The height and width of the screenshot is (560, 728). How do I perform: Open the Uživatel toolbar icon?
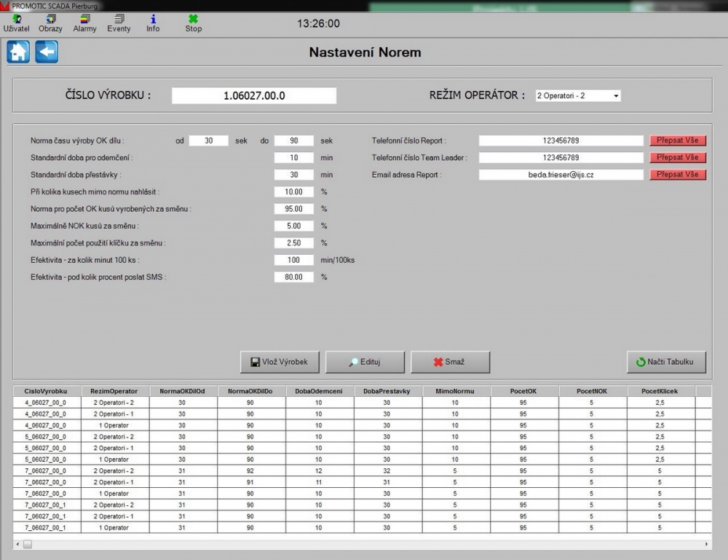click(16, 23)
